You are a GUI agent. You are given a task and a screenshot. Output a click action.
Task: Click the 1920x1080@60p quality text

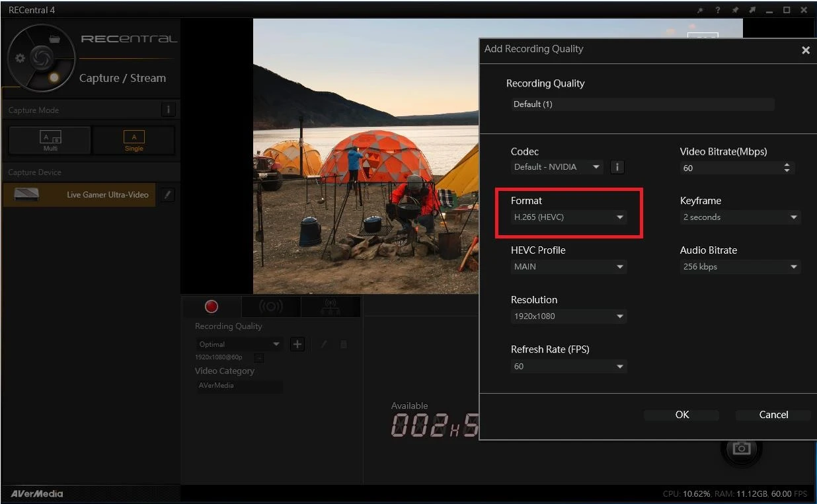point(219,357)
